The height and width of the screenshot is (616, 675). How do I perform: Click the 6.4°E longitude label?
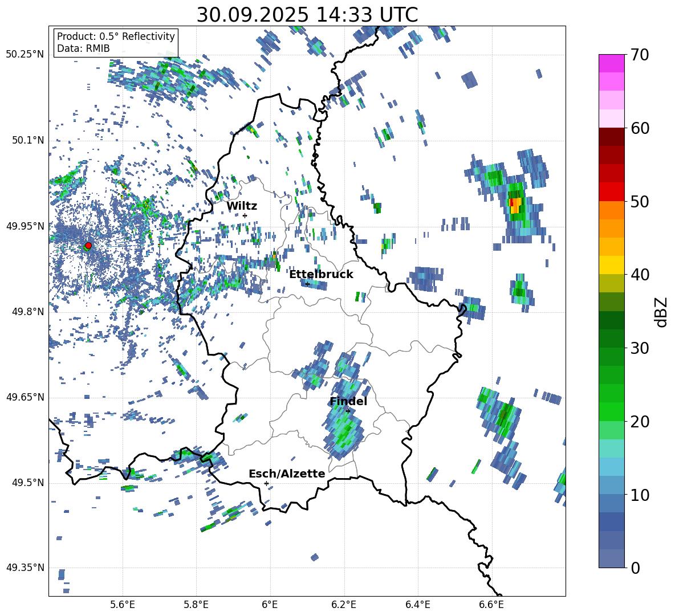417,605
